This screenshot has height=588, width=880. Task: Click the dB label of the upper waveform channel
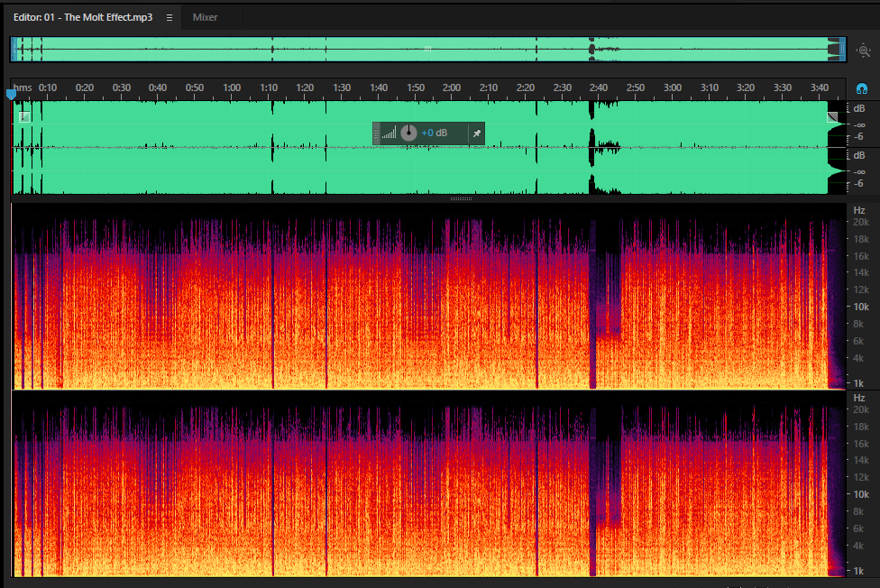point(859,108)
